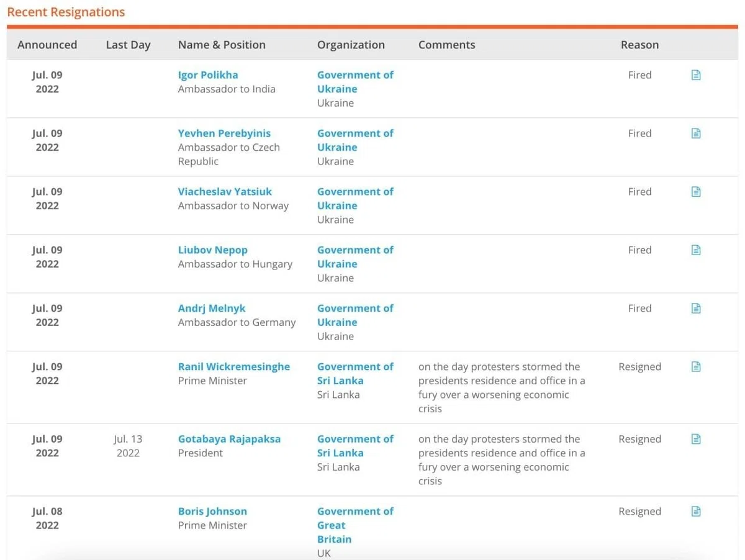Open Boris Johnson profile link

pos(212,512)
